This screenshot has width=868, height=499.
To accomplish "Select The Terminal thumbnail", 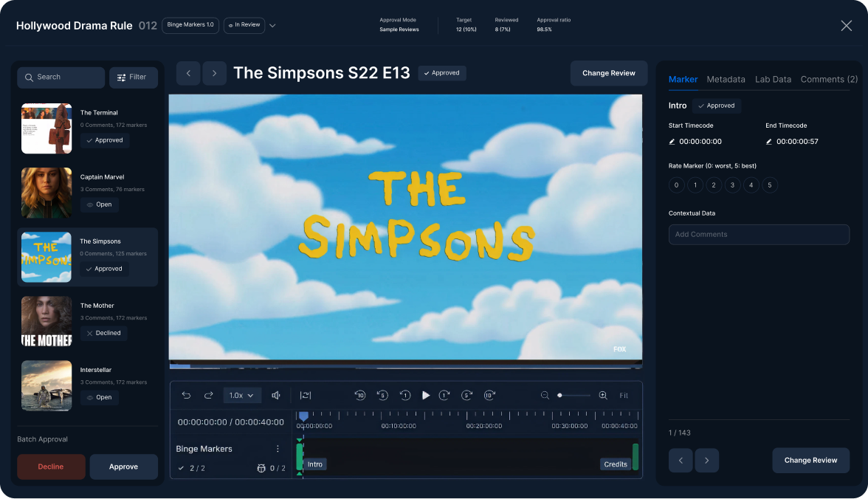I will click(46, 128).
